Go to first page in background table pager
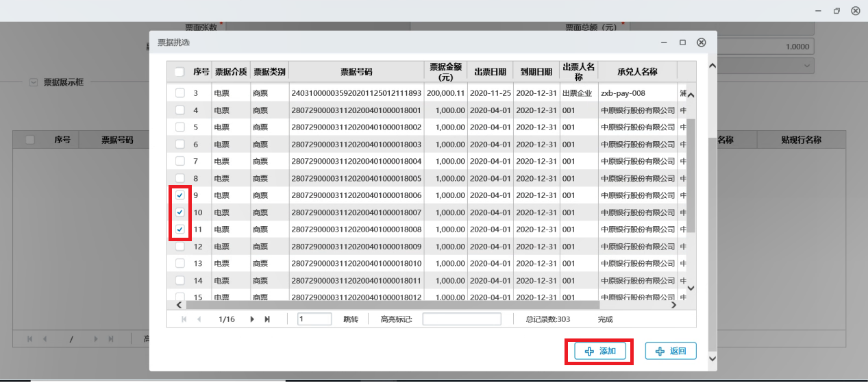This screenshot has width=868, height=383. click(30, 339)
